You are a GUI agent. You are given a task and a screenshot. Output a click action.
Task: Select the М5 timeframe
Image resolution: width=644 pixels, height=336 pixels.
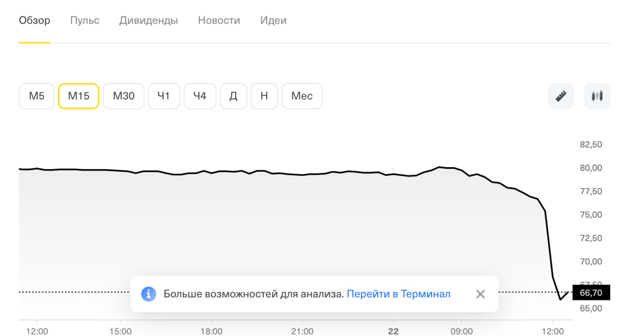point(37,96)
